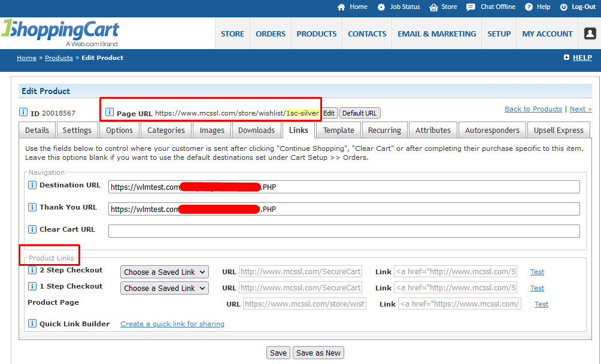This screenshot has height=364, width=601.
Task: Click the info icon beside Clear Cart URL
Action: pyautogui.click(x=32, y=229)
